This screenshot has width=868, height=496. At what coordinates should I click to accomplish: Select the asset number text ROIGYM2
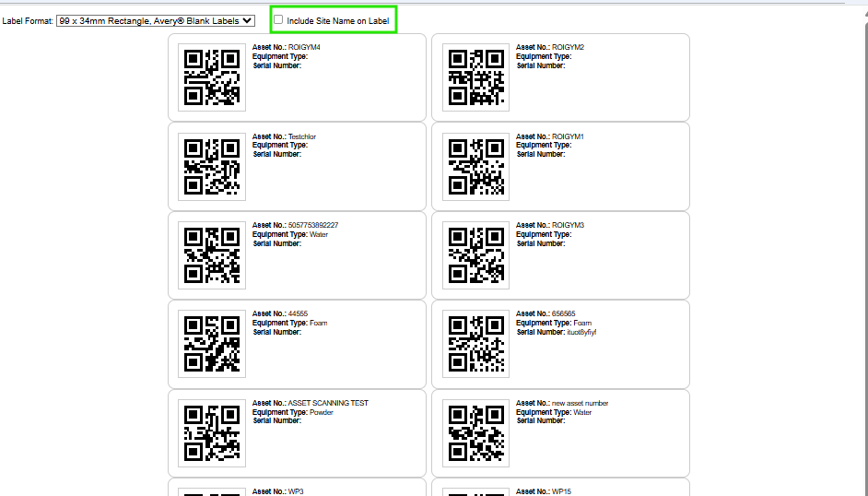click(568, 48)
